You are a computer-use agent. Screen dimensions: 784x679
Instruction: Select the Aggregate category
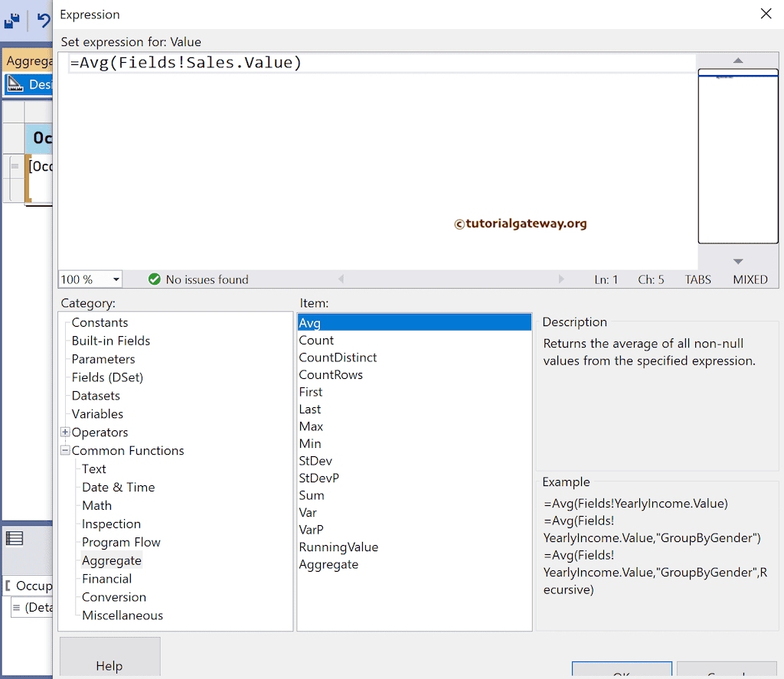[111, 560]
